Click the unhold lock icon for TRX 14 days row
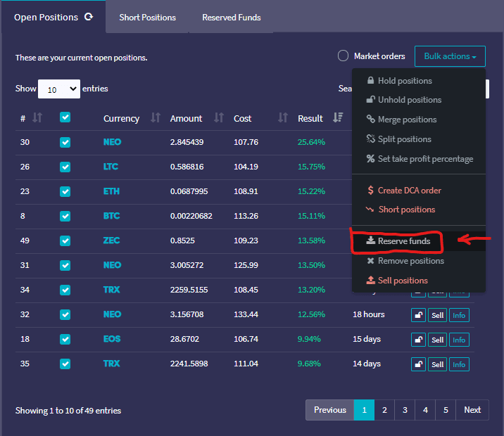 (x=418, y=364)
